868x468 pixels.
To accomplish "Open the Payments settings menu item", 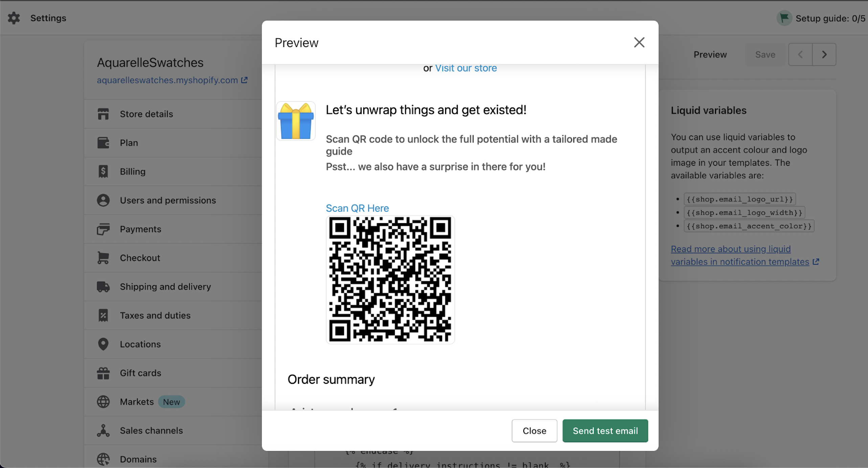I will pos(140,229).
